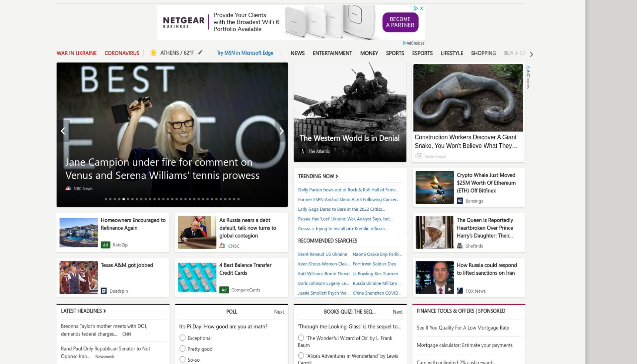Expand navigation menu with right chevron
This screenshot has width=637, height=364.
531,54
